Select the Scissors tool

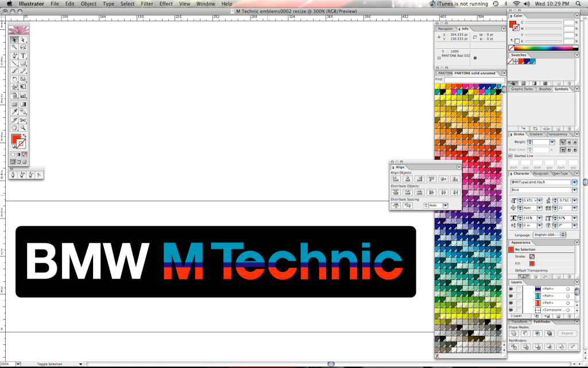[x=23, y=120]
